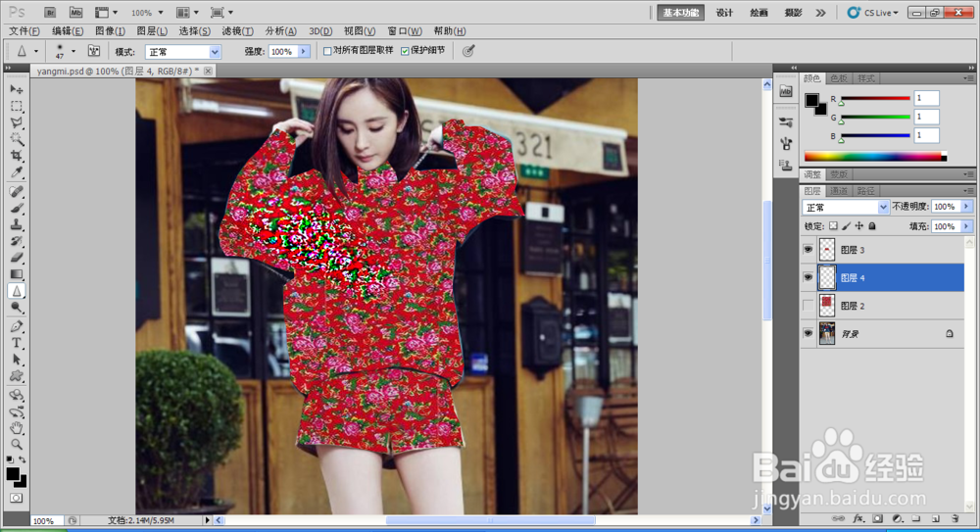Open the 窗口(W) menu
Screen dimensions: 980x532
(x=405, y=31)
